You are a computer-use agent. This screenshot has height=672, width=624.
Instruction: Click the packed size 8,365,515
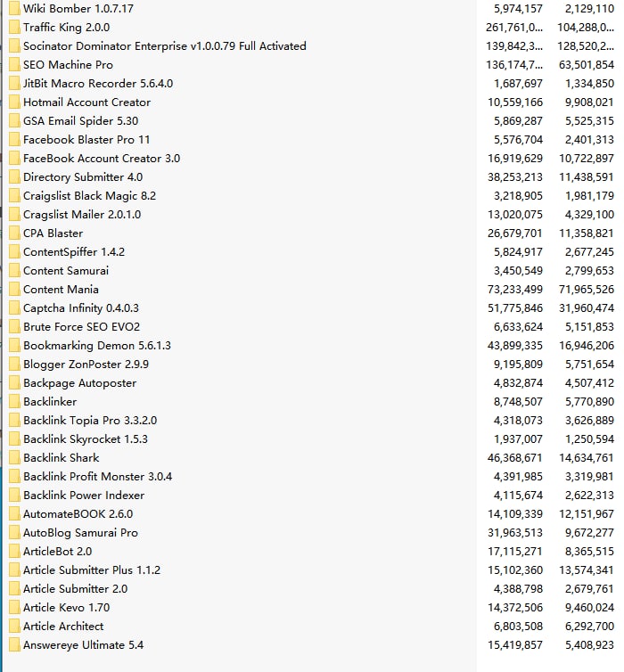589,551
